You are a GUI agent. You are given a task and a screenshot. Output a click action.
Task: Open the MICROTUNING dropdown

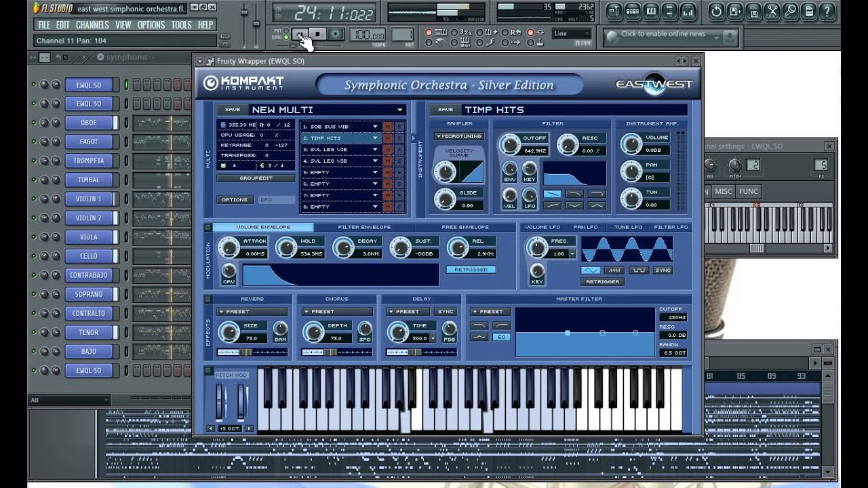459,136
